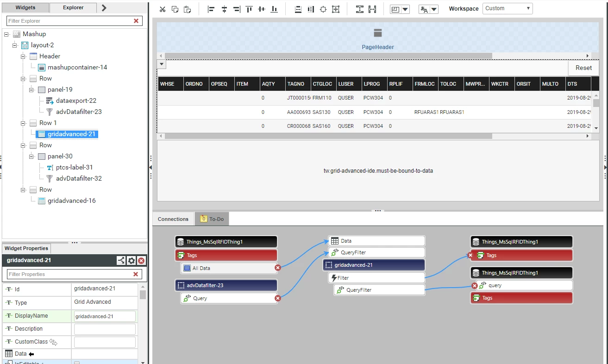Remove binding on right-side Tags service
This screenshot has height=364, width=608.
[470, 255]
